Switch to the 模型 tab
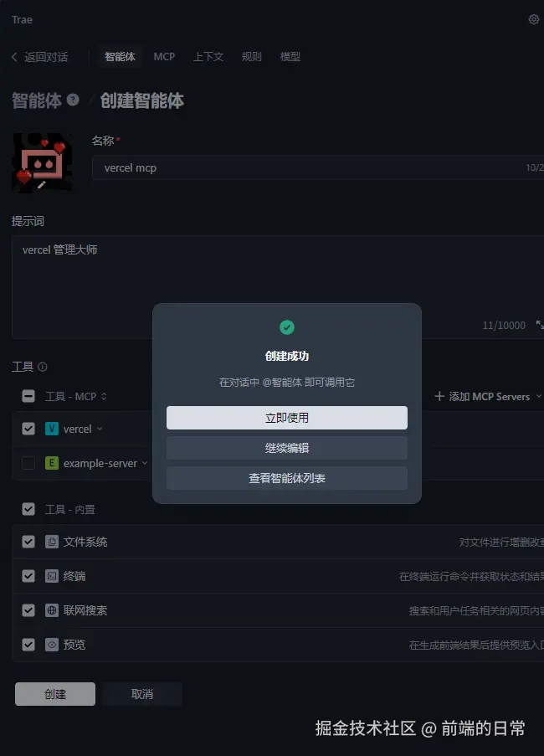Screen dimensions: 544x756 pyautogui.click(x=290, y=56)
